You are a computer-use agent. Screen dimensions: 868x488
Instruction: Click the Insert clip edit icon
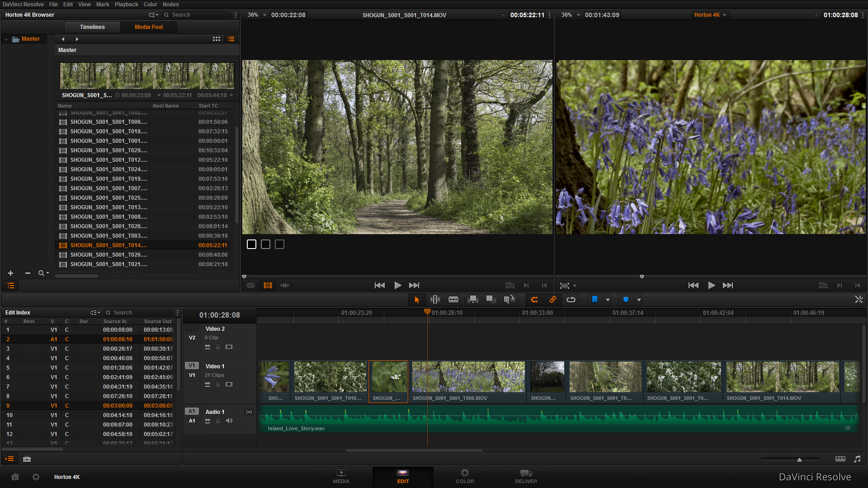point(473,300)
